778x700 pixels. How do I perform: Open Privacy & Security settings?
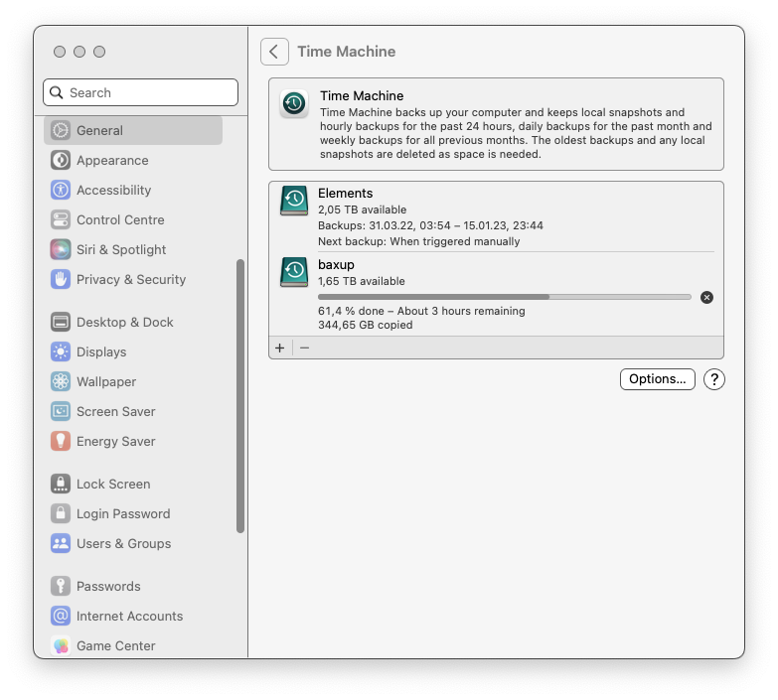tap(131, 279)
